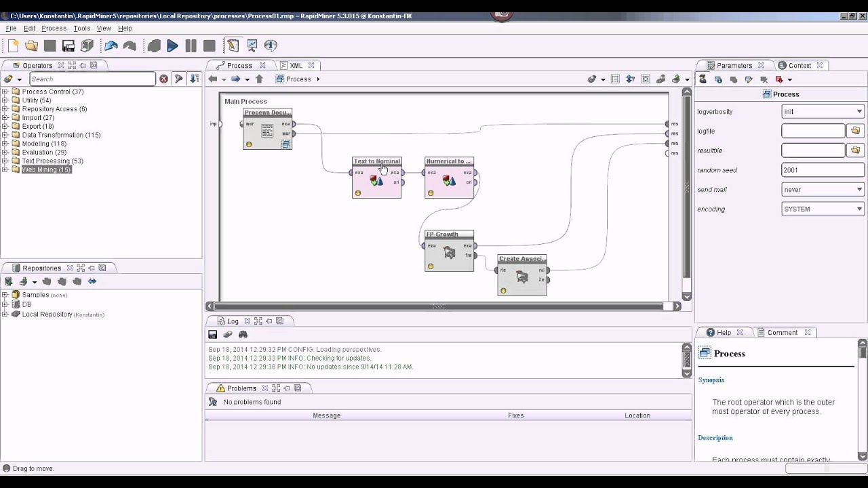Switch to the XML tab

[296, 66]
